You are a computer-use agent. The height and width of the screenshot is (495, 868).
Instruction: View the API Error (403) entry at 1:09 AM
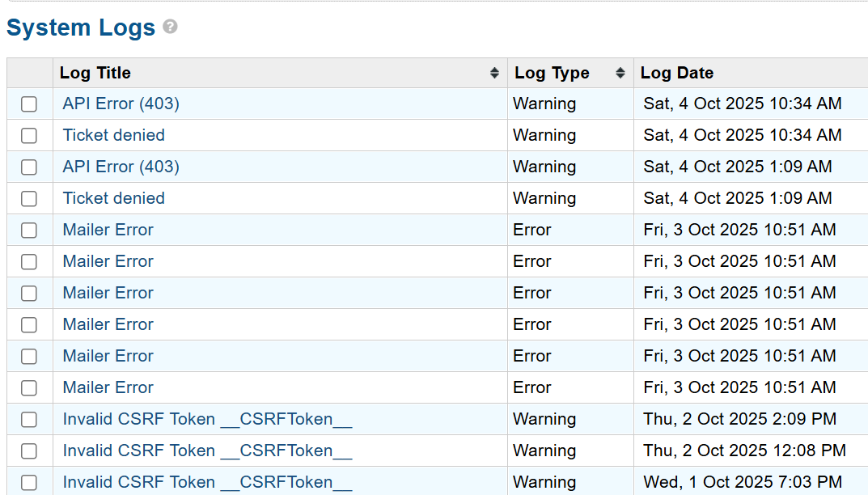[121, 167]
